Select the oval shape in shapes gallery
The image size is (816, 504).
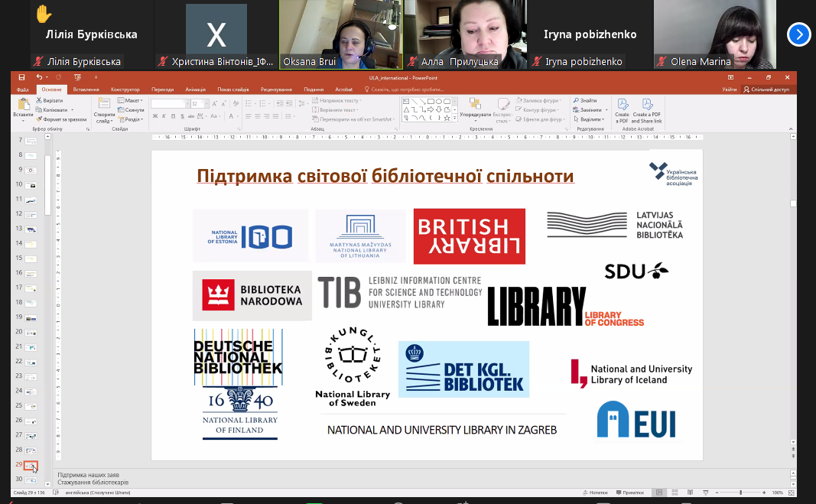point(439,102)
